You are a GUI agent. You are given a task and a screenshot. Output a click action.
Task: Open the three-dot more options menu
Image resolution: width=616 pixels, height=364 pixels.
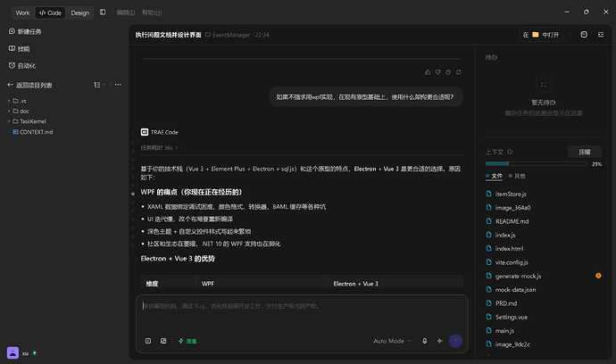pyautogui.click(x=118, y=85)
